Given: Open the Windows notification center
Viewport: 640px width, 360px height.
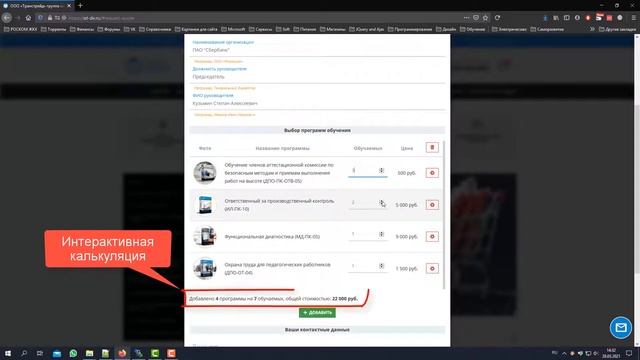Looking at the screenshot, I should tap(629, 353).
